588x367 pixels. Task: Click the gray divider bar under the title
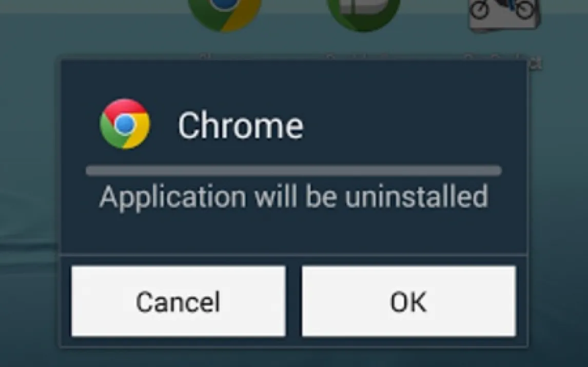(293, 170)
